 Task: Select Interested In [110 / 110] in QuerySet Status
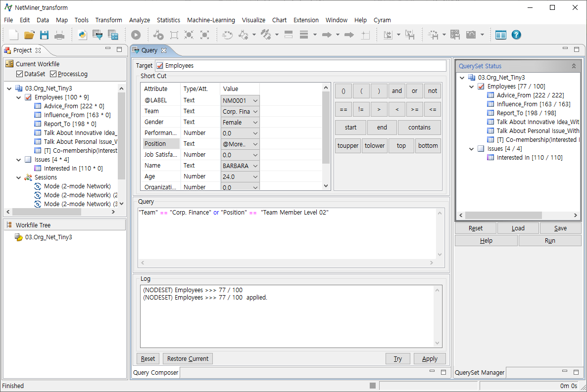point(530,158)
